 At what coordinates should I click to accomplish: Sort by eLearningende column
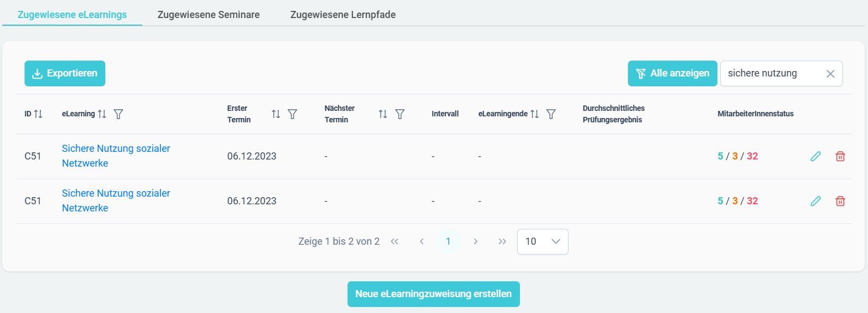pos(535,114)
